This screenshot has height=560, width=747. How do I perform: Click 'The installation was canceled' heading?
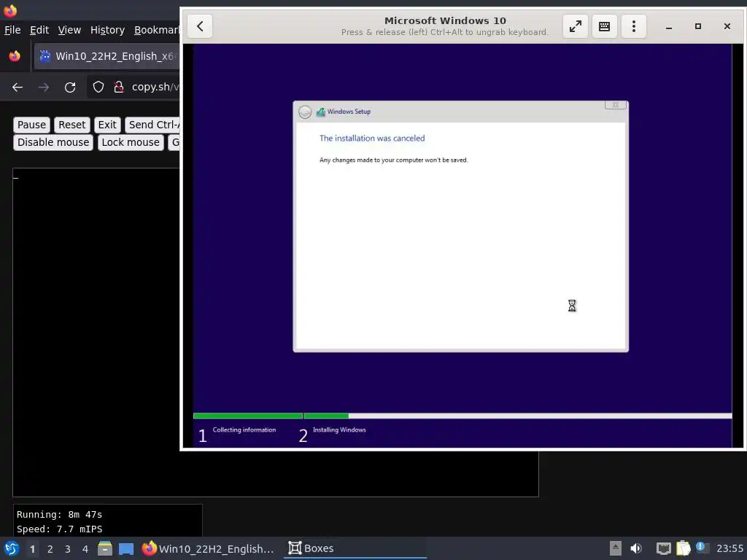(372, 138)
